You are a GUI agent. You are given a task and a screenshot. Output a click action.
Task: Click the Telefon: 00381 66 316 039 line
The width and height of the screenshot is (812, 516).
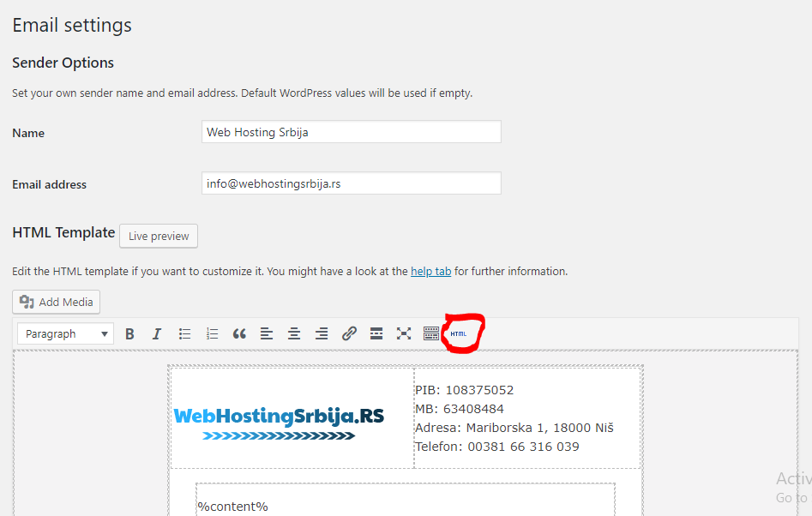pyautogui.click(x=497, y=447)
